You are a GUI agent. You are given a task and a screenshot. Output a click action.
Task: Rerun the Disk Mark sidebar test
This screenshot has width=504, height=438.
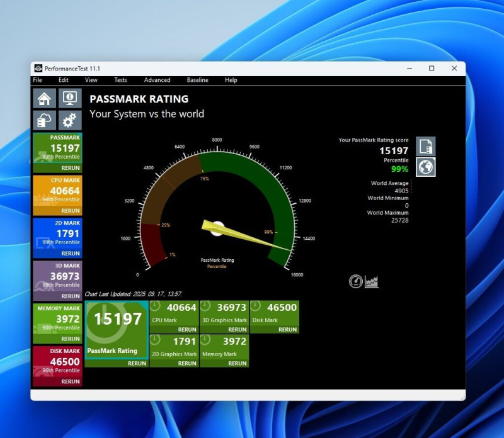(71, 381)
